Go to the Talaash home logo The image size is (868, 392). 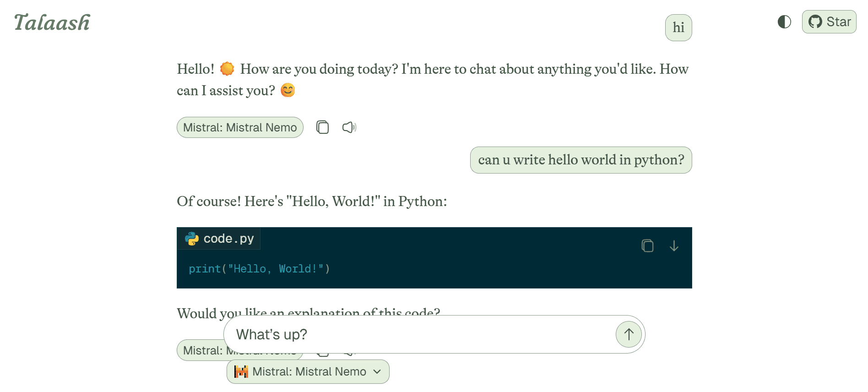tap(52, 23)
